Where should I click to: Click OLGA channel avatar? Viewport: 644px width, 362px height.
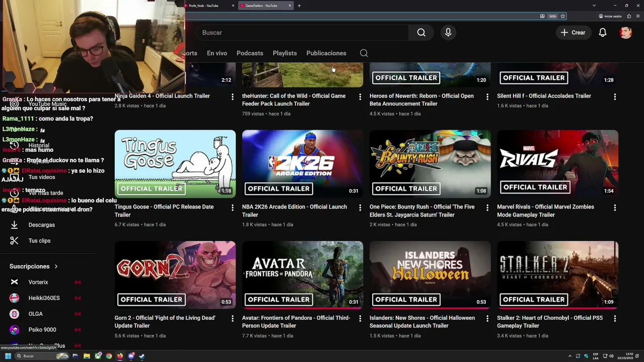click(14, 314)
